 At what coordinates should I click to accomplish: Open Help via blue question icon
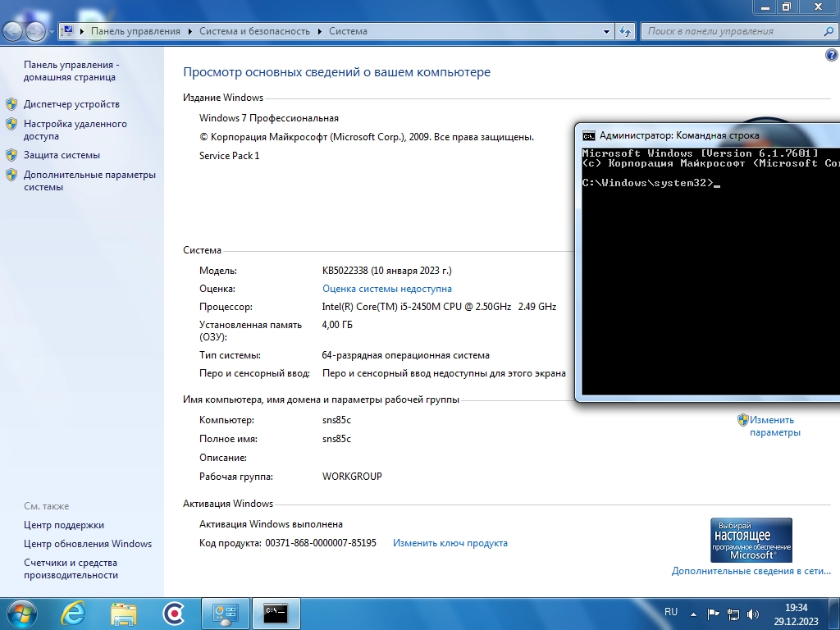[832, 55]
